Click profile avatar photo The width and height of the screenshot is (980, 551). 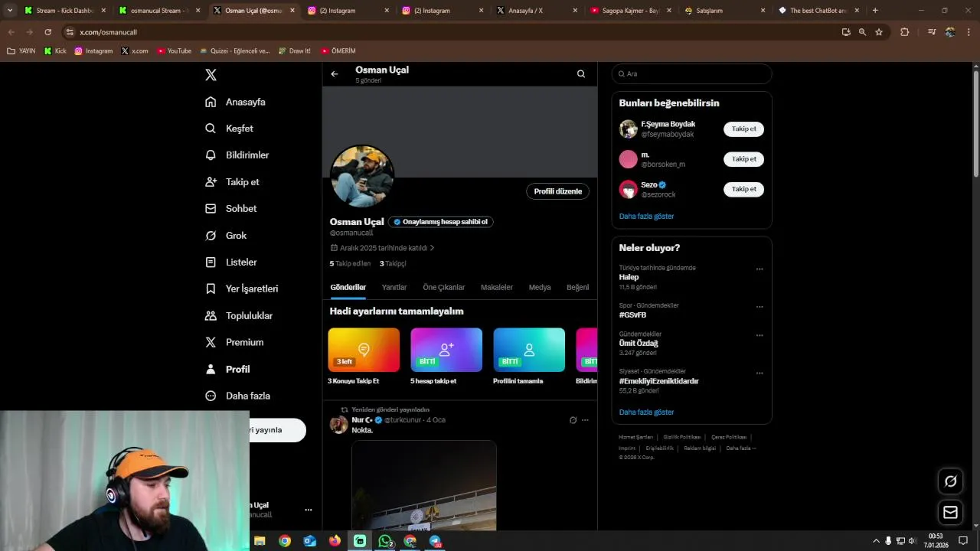click(x=362, y=177)
